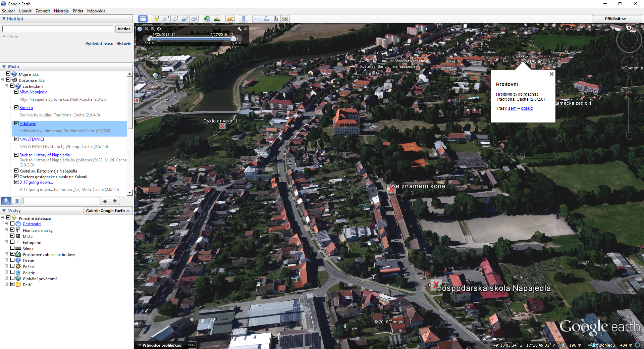Zoom in the time slider range
644x349 pixels.
click(x=153, y=29)
